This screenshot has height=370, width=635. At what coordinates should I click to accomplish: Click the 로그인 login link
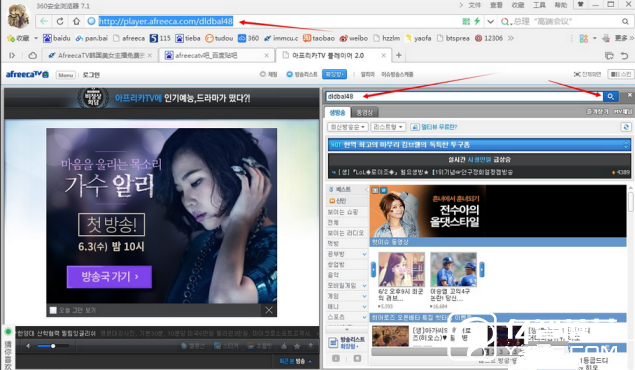coord(91,75)
